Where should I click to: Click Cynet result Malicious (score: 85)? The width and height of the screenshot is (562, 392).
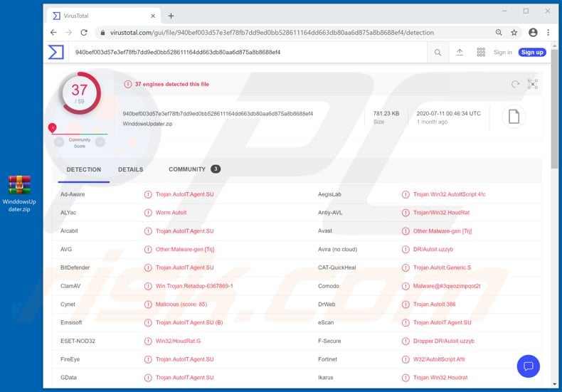point(181,304)
